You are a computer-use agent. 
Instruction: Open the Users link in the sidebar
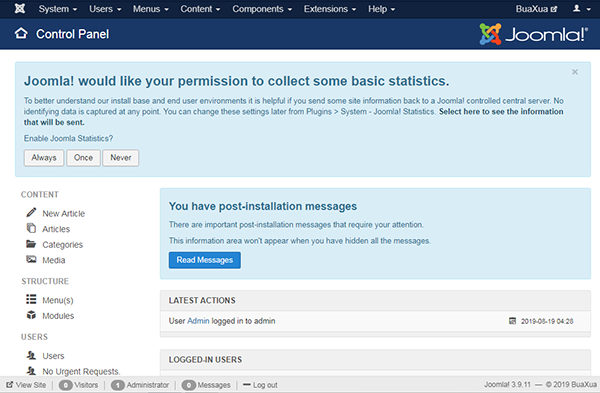(x=53, y=356)
